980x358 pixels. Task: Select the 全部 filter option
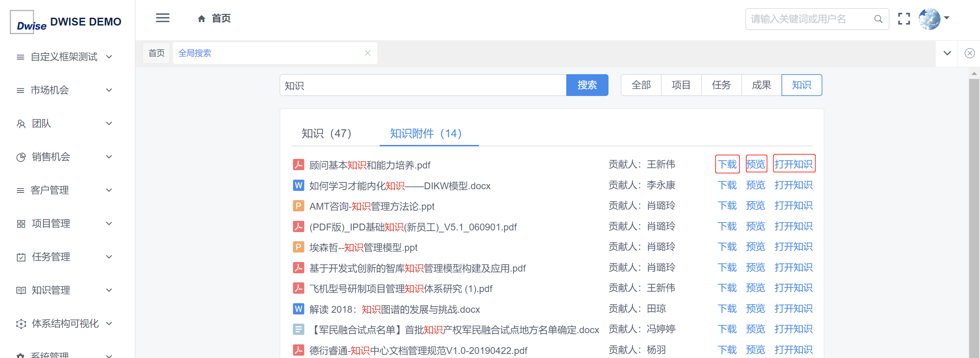pos(641,85)
